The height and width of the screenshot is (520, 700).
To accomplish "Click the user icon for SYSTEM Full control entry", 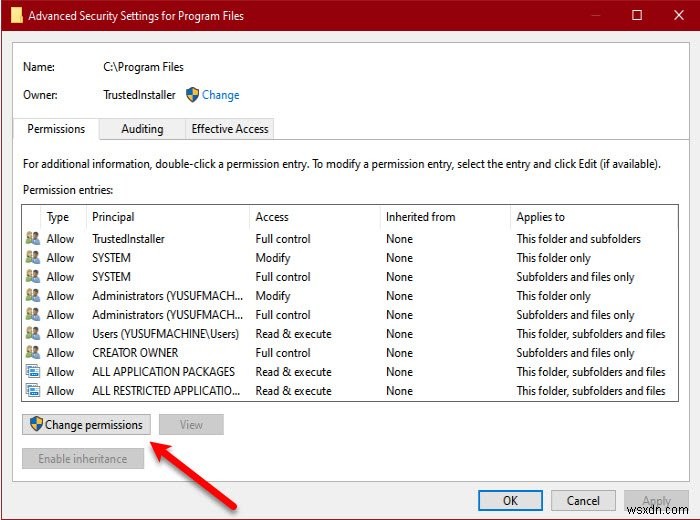I will (x=33, y=276).
